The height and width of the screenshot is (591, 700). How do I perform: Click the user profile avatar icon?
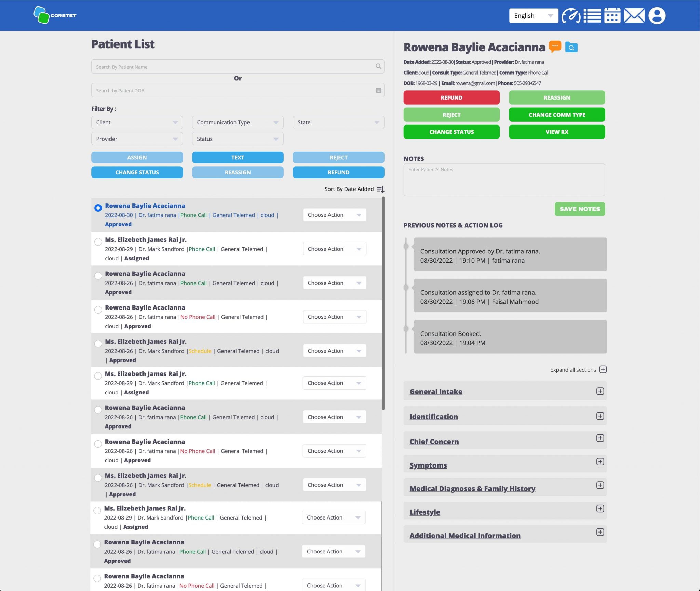click(657, 16)
